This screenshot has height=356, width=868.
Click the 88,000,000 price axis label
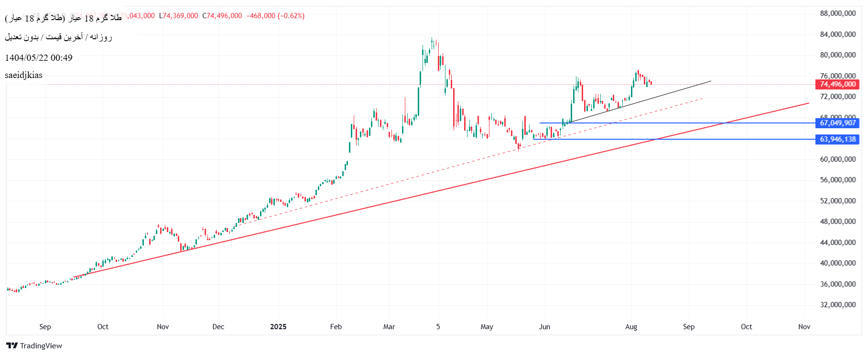(x=838, y=13)
